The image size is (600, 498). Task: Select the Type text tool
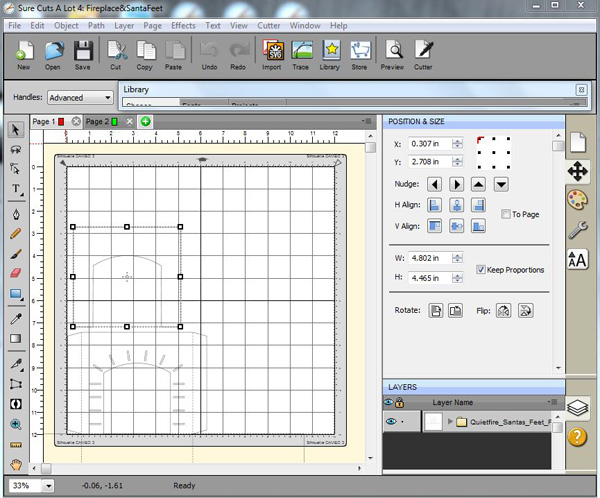coord(16,188)
